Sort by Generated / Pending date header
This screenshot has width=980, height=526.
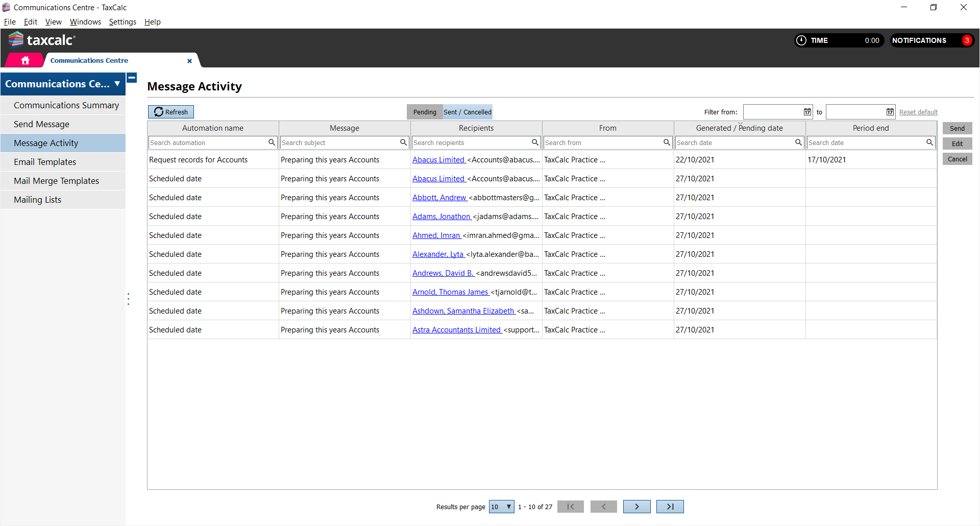point(740,128)
